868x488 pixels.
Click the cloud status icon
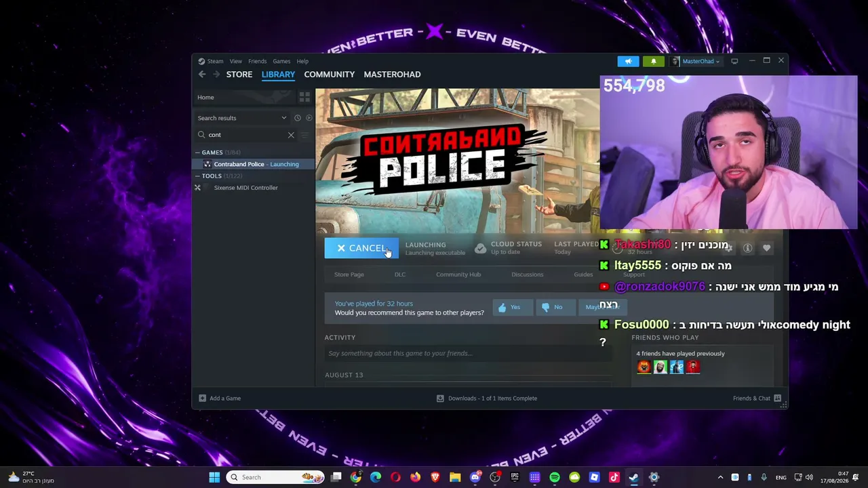tap(480, 248)
